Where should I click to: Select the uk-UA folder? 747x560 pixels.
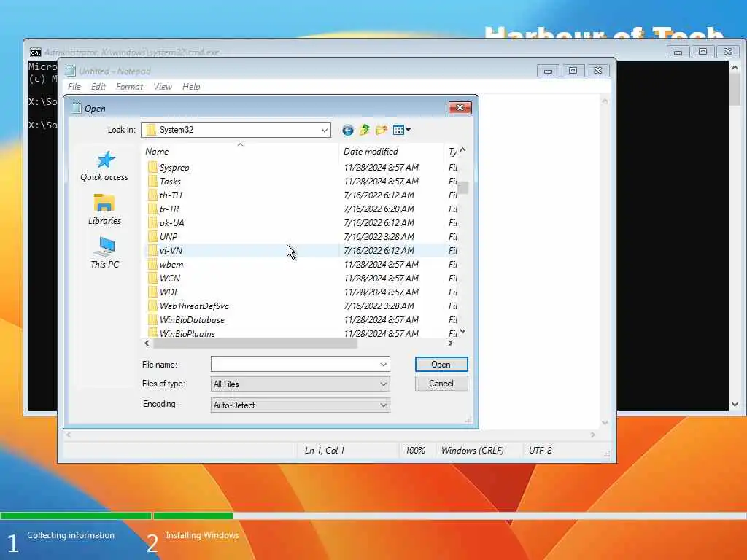point(171,223)
